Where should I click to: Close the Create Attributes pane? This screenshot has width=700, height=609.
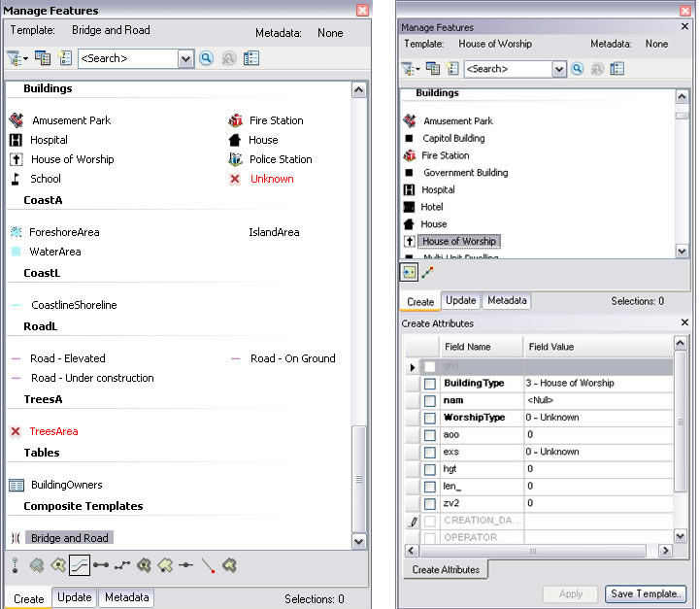[x=684, y=322]
